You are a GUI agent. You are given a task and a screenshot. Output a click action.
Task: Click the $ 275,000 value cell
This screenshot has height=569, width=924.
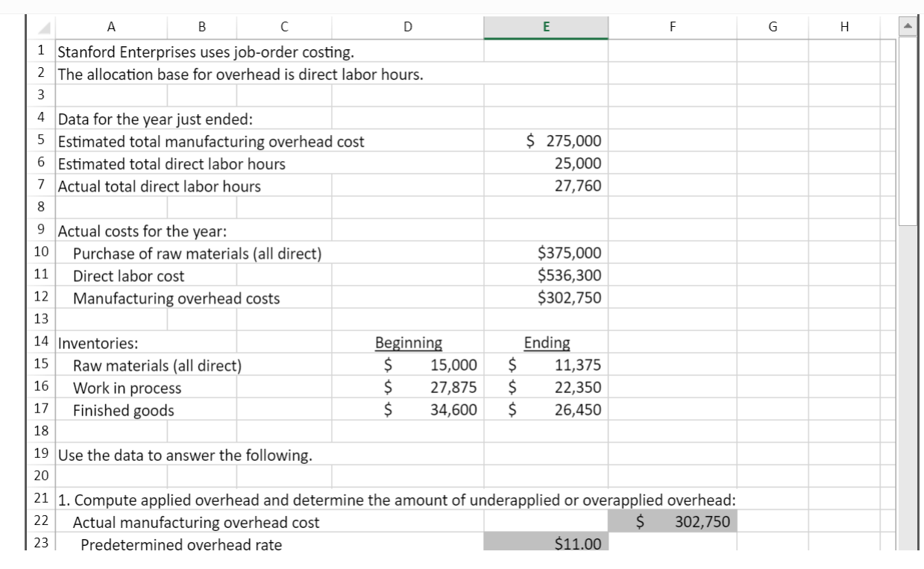[x=546, y=142]
